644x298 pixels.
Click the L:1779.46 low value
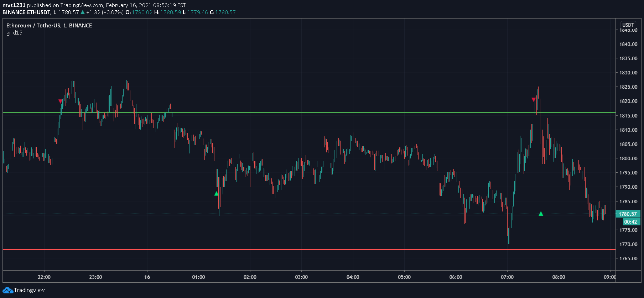pyautogui.click(x=195, y=12)
